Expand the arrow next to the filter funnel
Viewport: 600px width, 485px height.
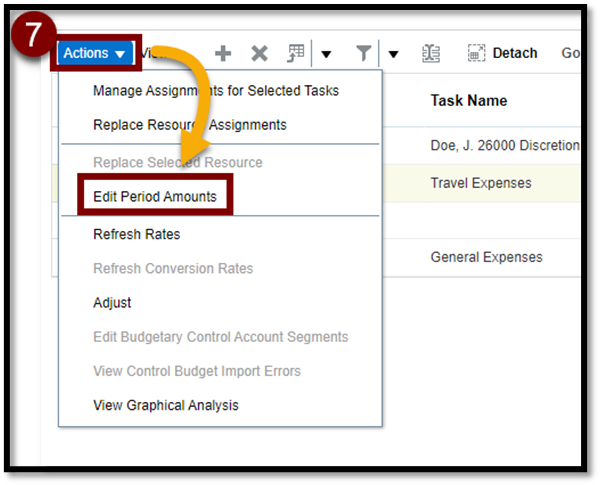click(393, 54)
